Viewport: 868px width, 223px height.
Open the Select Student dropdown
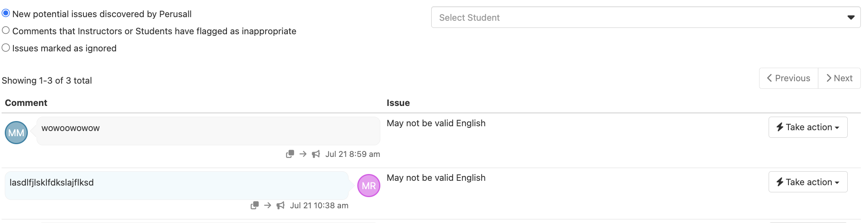(x=645, y=18)
